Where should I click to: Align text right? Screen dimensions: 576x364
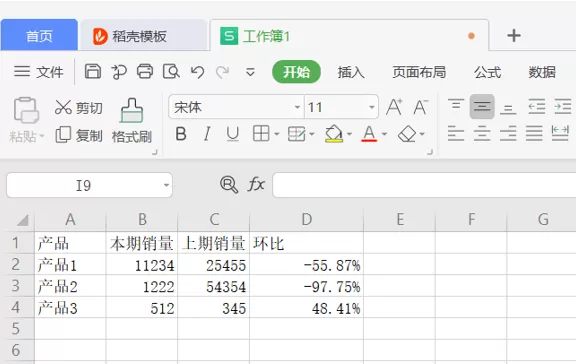(508, 133)
